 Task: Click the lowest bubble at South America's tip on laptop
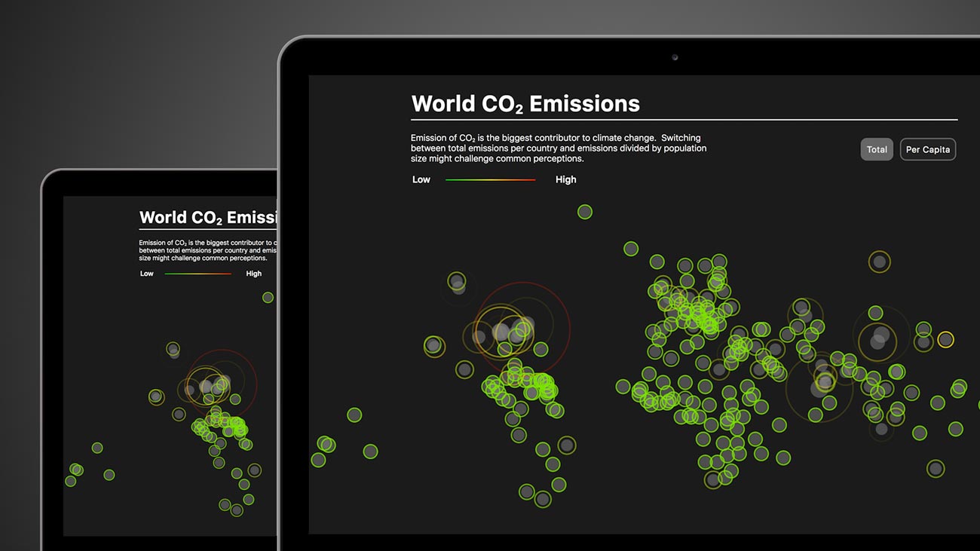tap(543, 499)
